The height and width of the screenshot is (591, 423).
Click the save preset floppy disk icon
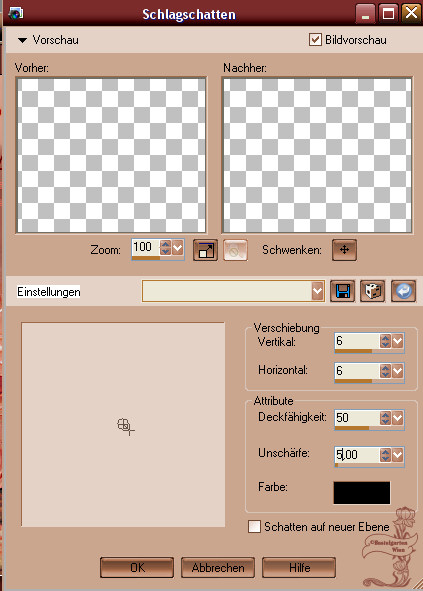pyautogui.click(x=342, y=291)
